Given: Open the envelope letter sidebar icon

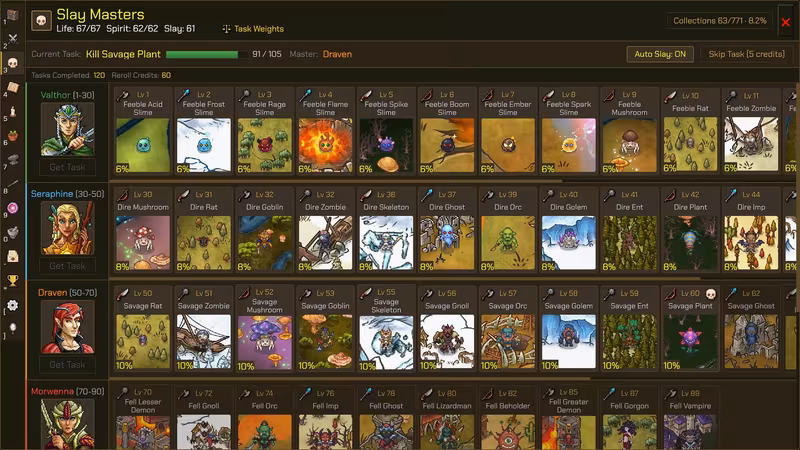Looking at the screenshot, I should [x=13, y=256].
